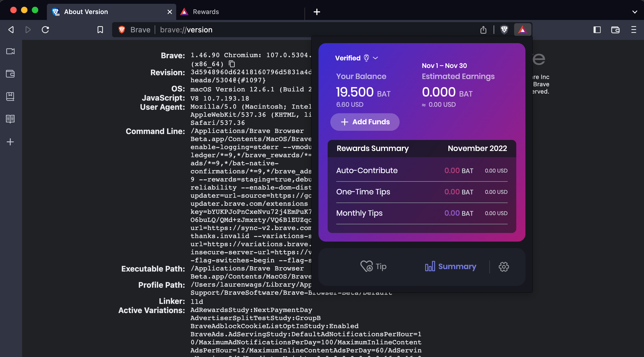Image resolution: width=644 pixels, height=357 pixels.
Task: Open Brave Wallet from the toolbar
Action: point(615,30)
